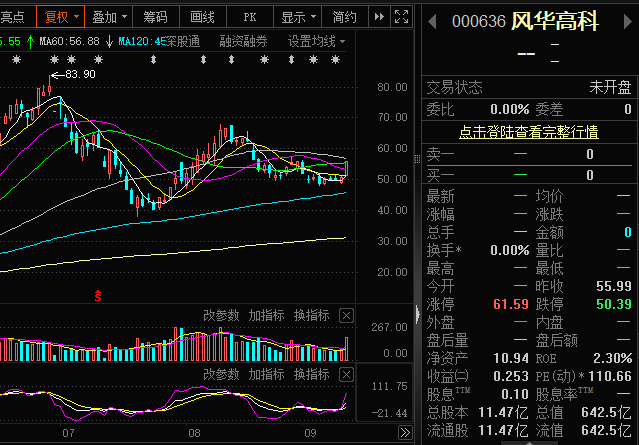Click stock name 风华高科
Screen dimensions: 639x445
(555, 21)
